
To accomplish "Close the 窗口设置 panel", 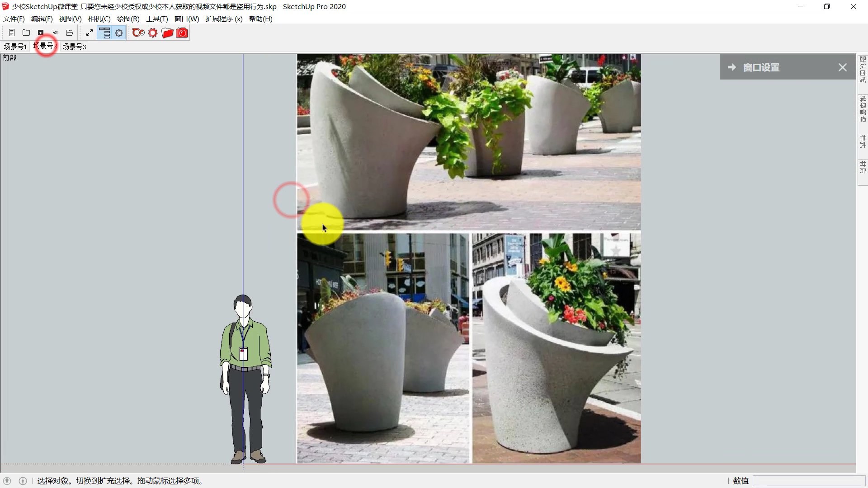I will pos(842,67).
